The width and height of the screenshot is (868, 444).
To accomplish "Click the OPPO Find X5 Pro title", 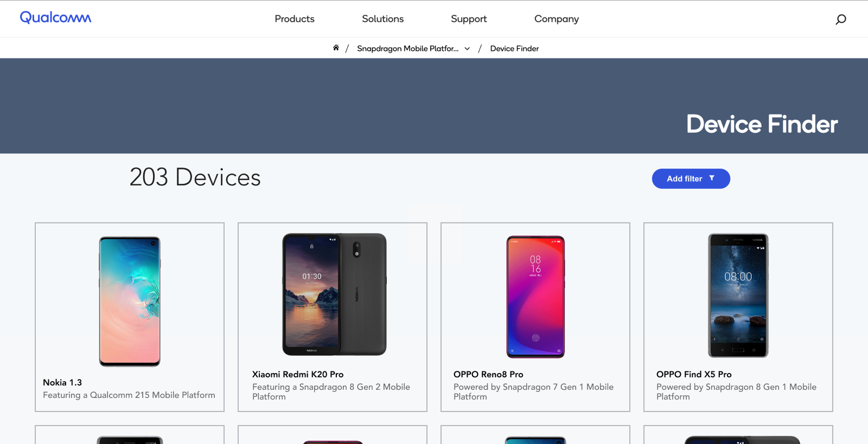I will pyautogui.click(x=694, y=375).
